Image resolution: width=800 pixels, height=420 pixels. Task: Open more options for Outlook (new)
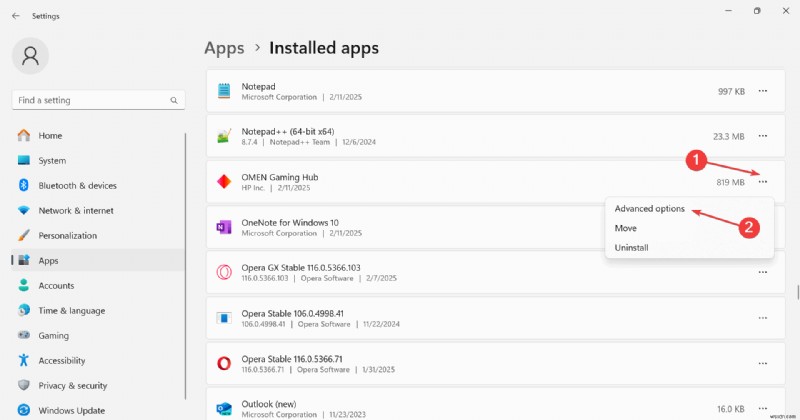point(763,408)
